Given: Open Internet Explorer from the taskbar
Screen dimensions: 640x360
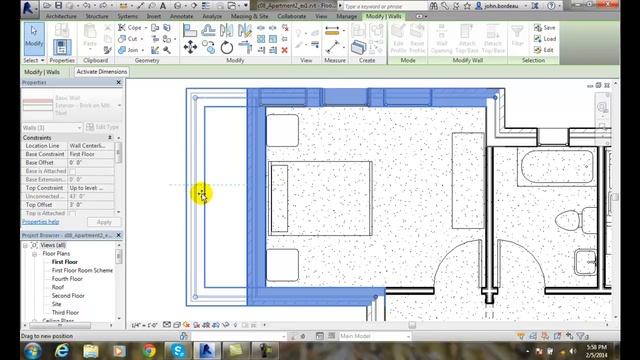Looking at the screenshot, I should [x=62, y=351].
